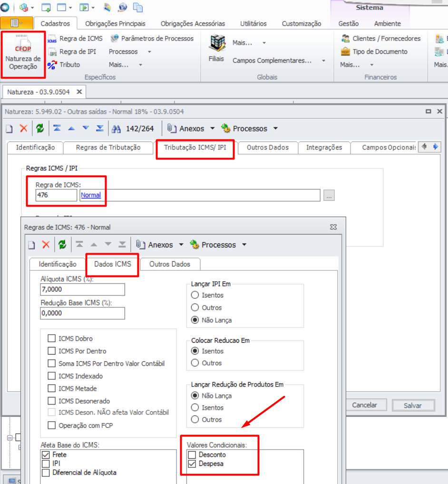Follow the Normal link for Regra de ICMS
The width and height of the screenshot is (448, 484).
click(91, 195)
